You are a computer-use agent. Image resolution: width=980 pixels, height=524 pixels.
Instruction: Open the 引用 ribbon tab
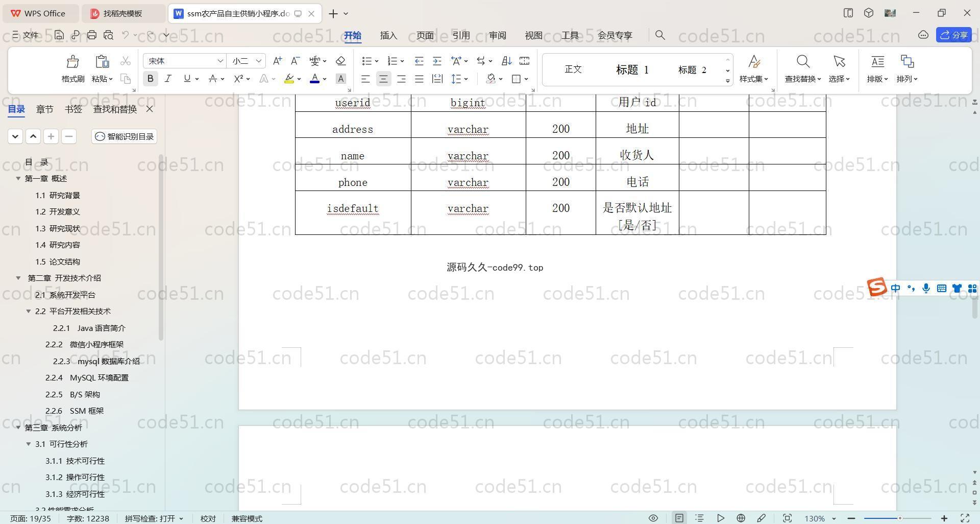(x=461, y=35)
